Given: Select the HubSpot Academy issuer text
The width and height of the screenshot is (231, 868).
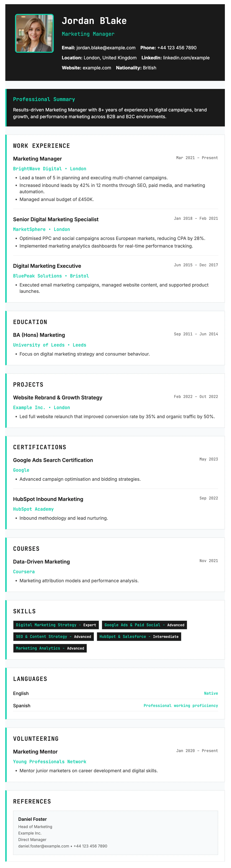Looking at the screenshot, I should click(x=33, y=509).
